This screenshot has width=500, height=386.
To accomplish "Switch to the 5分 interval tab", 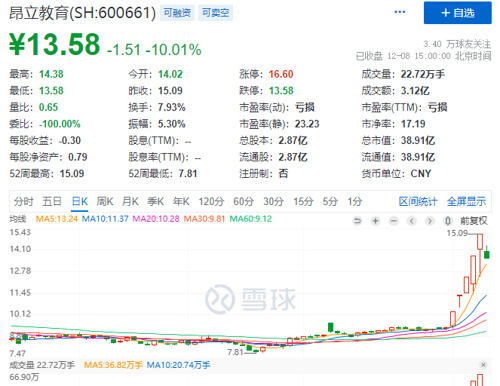I will pos(330,201).
